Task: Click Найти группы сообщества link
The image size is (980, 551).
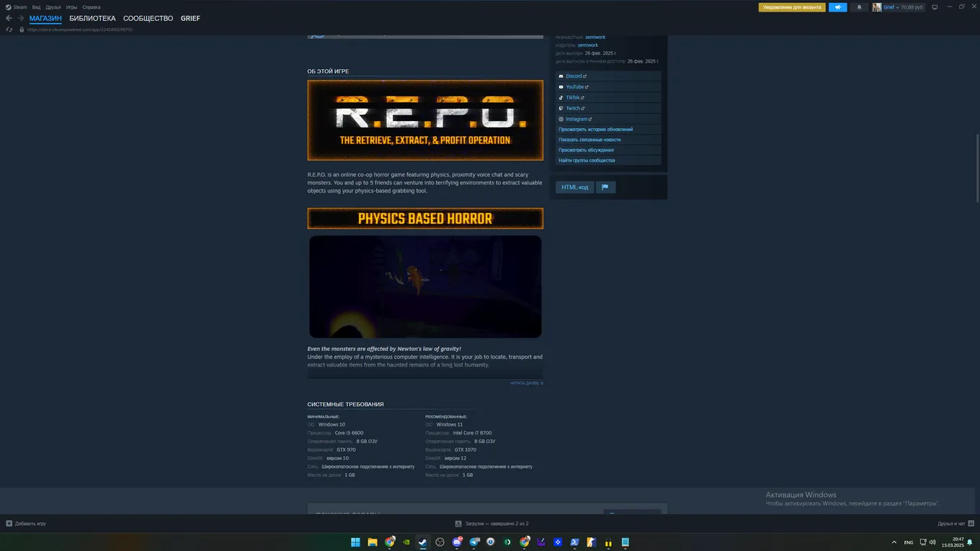Action: (x=609, y=161)
